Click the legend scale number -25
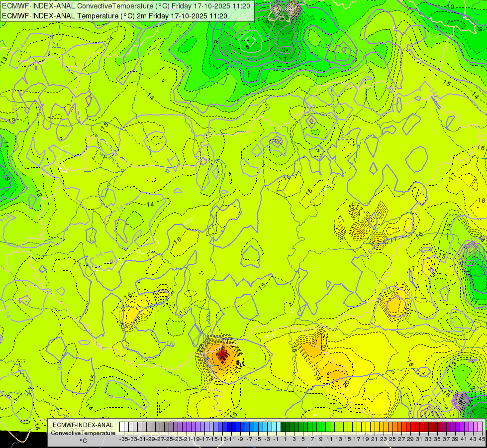This screenshot has height=448, width=487. [169, 439]
